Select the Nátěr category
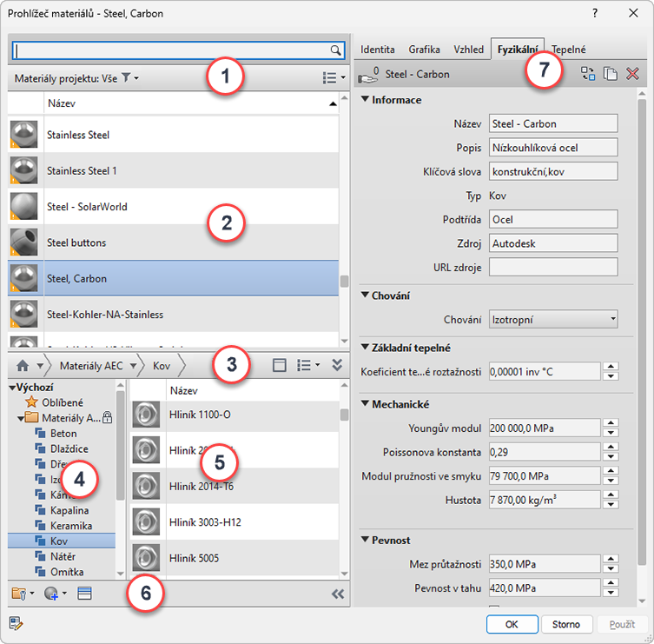Image resolution: width=654 pixels, height=644 pixels. 63,556
